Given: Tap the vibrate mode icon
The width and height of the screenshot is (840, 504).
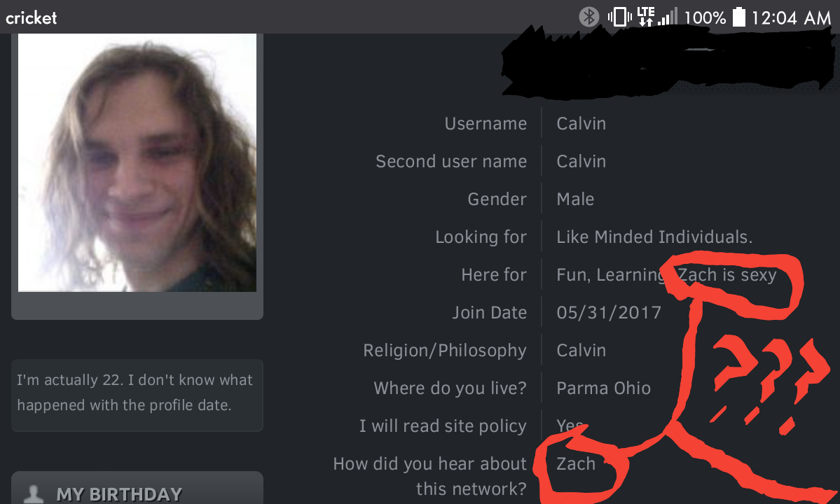Looking at the screenshot, I should pos(620,17).
